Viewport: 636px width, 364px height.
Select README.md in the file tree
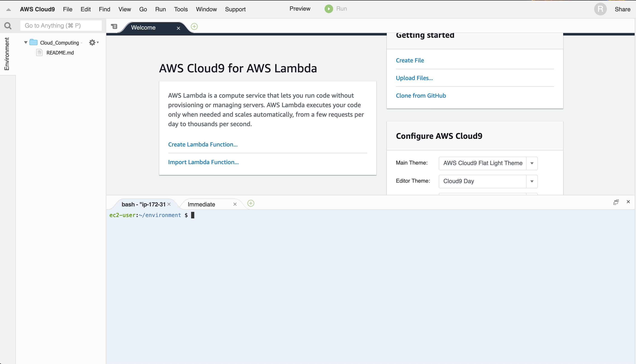pyautogui.click(x=60, y=52)
